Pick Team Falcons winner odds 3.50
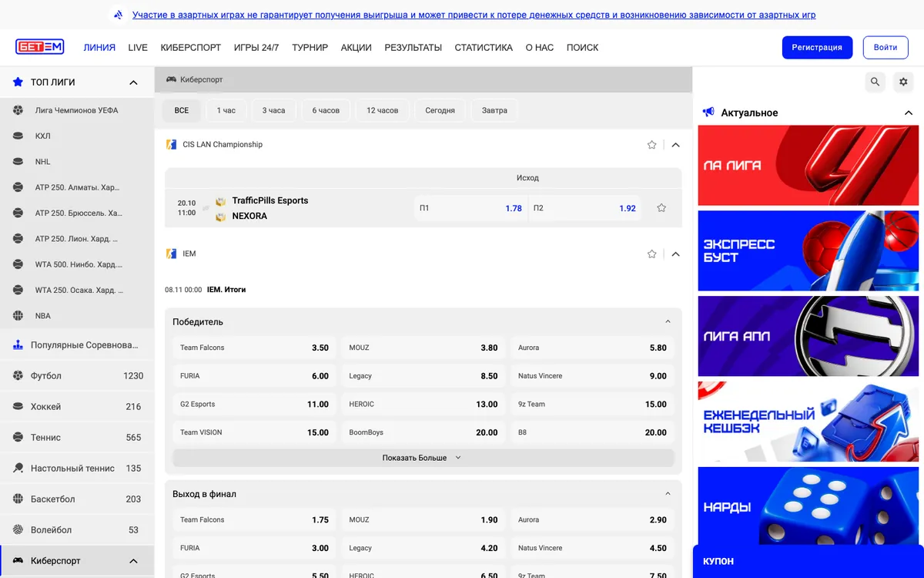Image resolution: width=924 pixels, height=578 pixels. [x=254, y=348]
